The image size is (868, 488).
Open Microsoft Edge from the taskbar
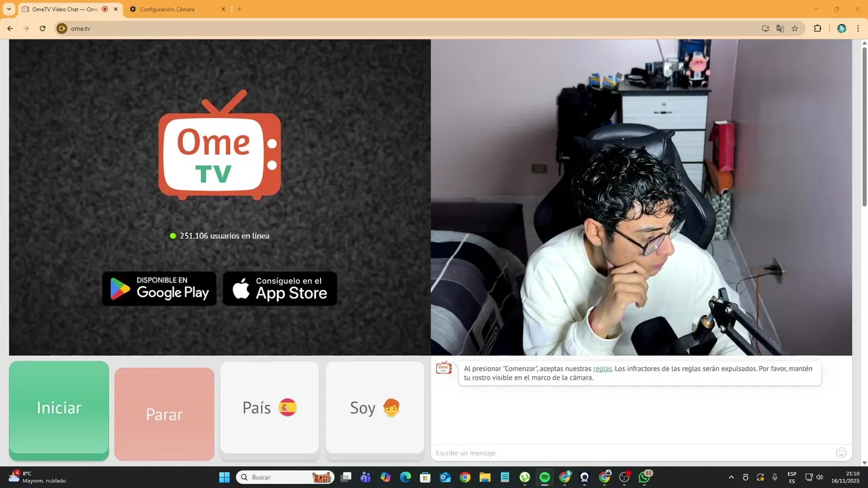(x=406, y=477)
